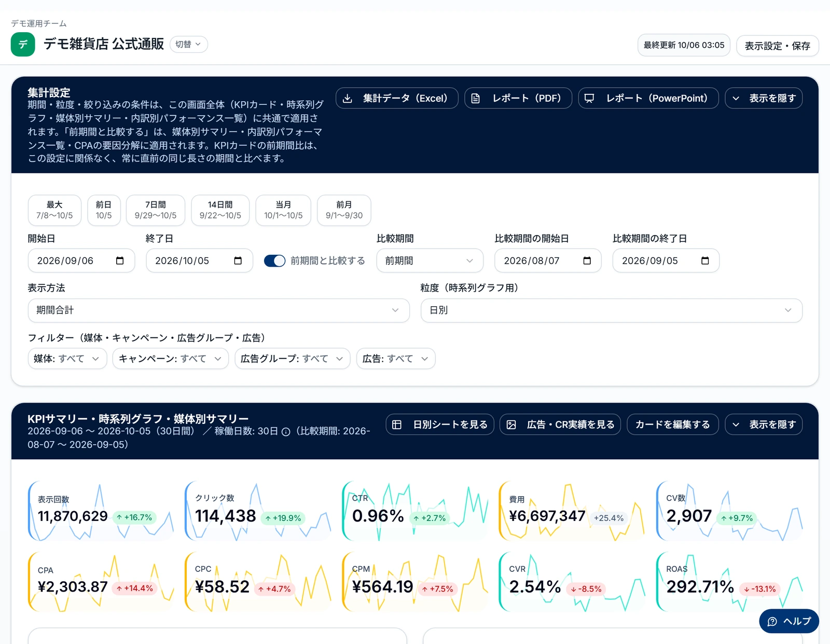Open 広告・CR実績を見る
This screenshot has width=830, height=644.
(x=560, y=424)
